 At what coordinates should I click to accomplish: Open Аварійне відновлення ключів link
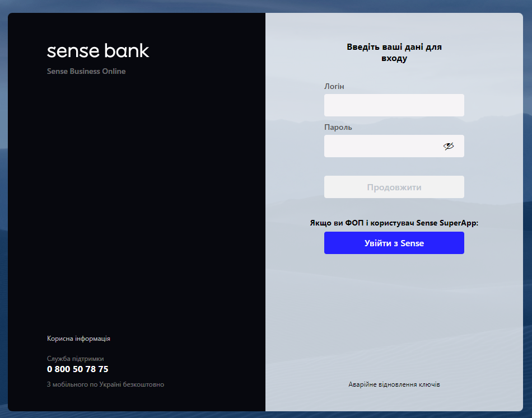(394, 384)
